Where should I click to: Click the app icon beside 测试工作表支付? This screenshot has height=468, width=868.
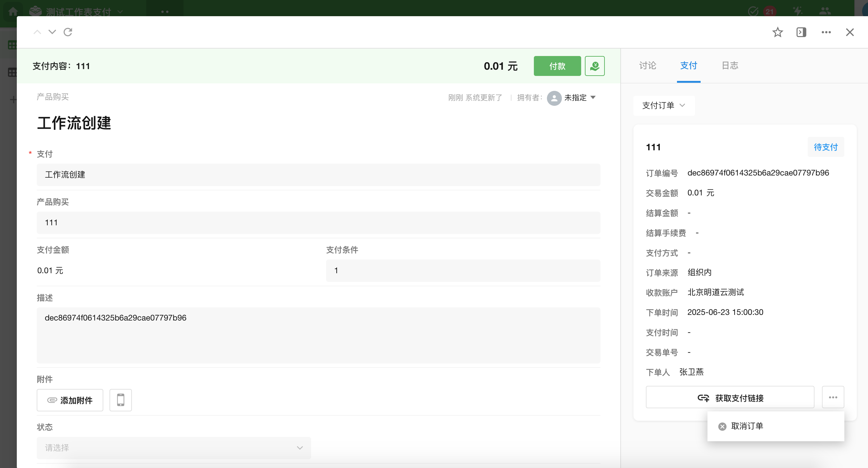[35, 12]
